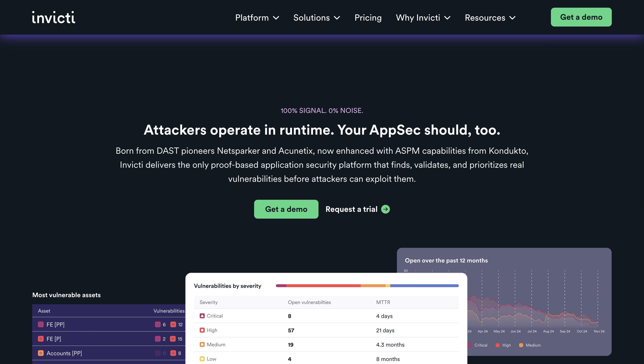This screenshot has height=364, width=644.
Task: Click the Critical severity triangle icon
Action: [202, 316]
